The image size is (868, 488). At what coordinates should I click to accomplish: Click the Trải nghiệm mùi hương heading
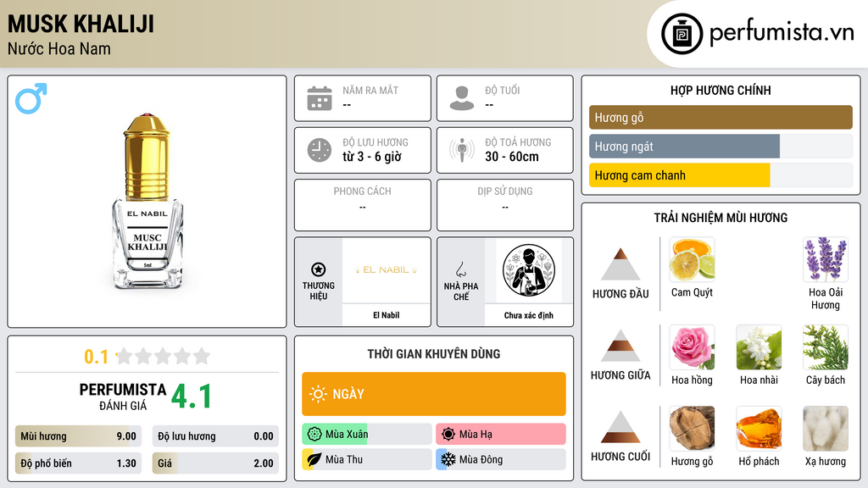(721, 218)
